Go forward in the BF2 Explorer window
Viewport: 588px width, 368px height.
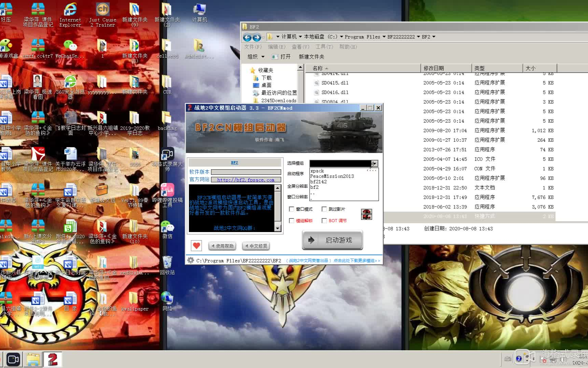pyautogui.click(x=257, y=37)
